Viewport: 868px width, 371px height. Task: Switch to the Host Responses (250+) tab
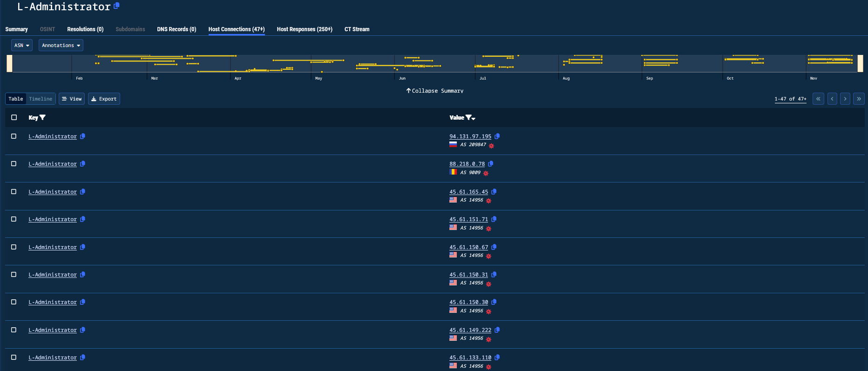coord(305,29)
